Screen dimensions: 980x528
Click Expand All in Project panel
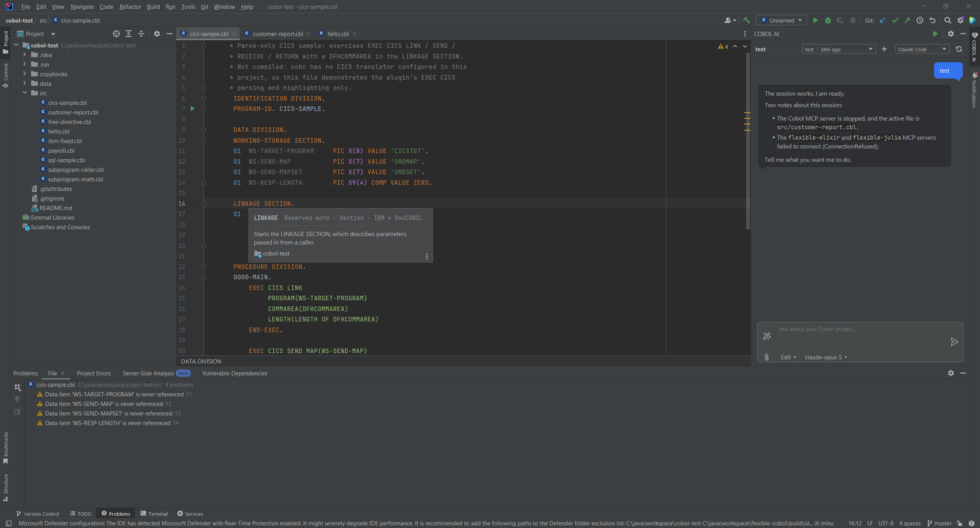coord(129,34)
